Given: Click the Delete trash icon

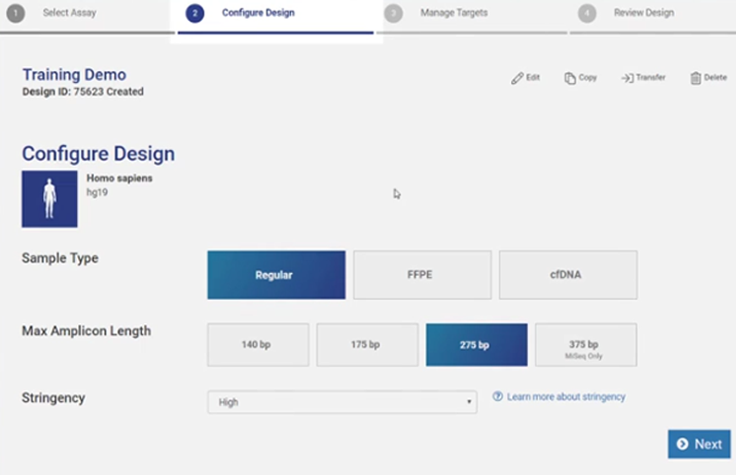Looking at the screenshot, I should 695,78.
